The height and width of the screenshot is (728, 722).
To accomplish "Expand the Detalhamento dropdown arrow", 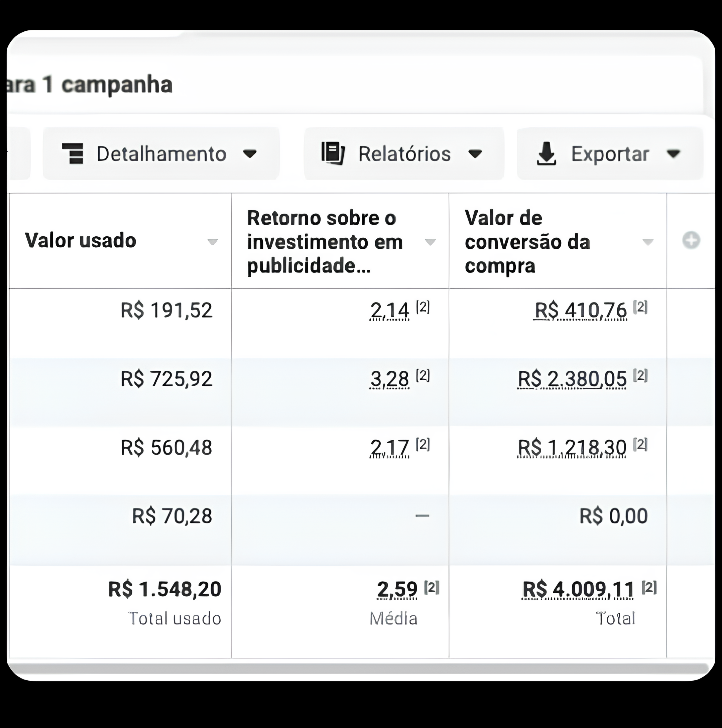I will click(x=249, y=154).
